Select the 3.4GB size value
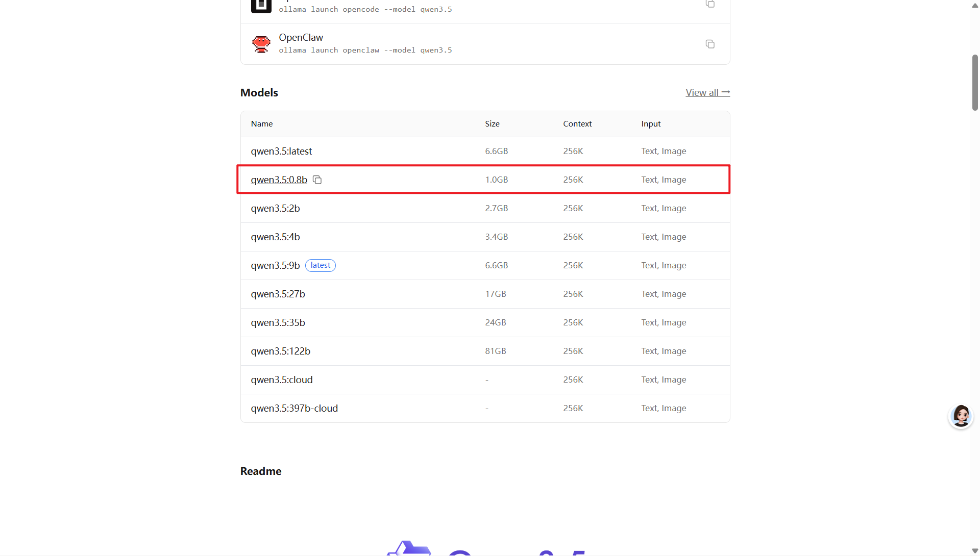This screenshot has width=980, height=556. [496, 237]
